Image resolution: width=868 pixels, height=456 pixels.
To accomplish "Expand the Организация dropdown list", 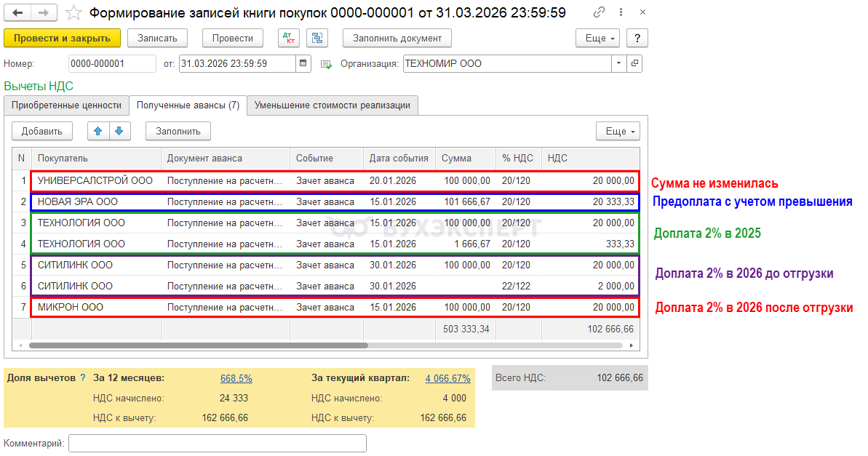I will [x=618, y=64].
